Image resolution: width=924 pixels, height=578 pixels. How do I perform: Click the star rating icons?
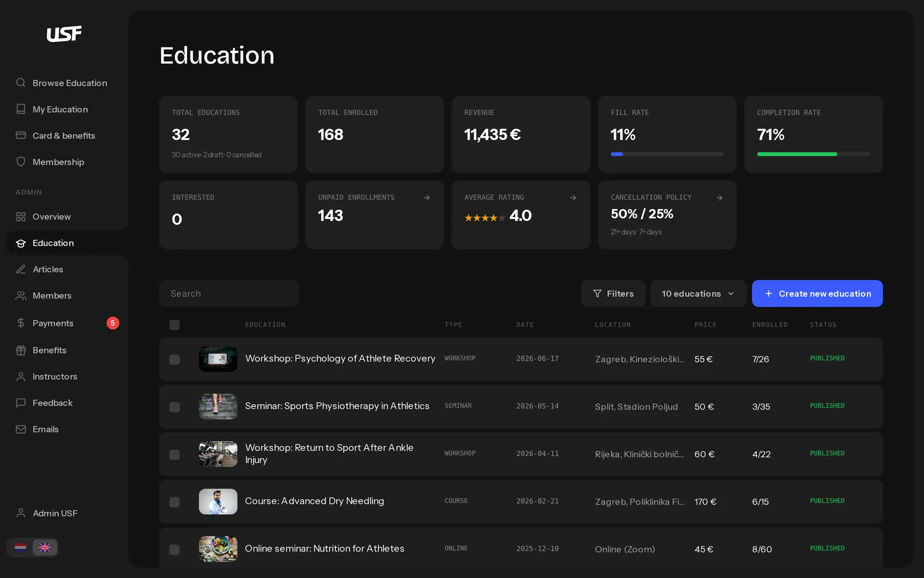pos(485,218)
